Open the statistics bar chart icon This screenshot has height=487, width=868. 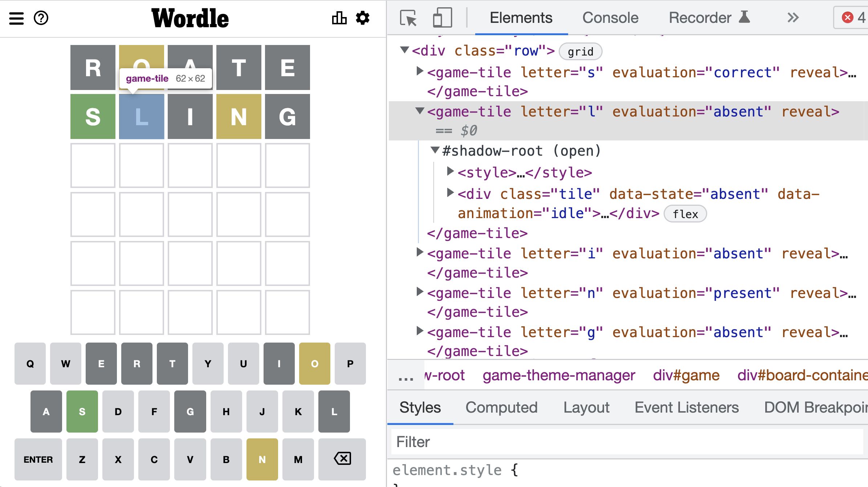(339, 18)
